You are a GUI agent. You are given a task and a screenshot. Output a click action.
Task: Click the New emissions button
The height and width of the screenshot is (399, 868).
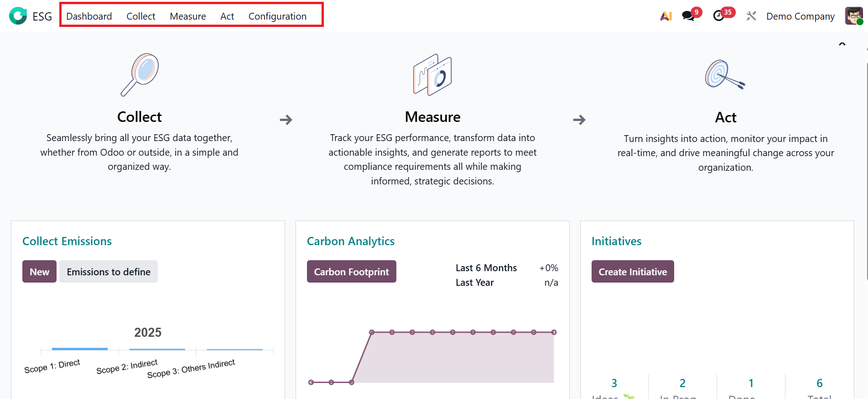pos(39,272)
